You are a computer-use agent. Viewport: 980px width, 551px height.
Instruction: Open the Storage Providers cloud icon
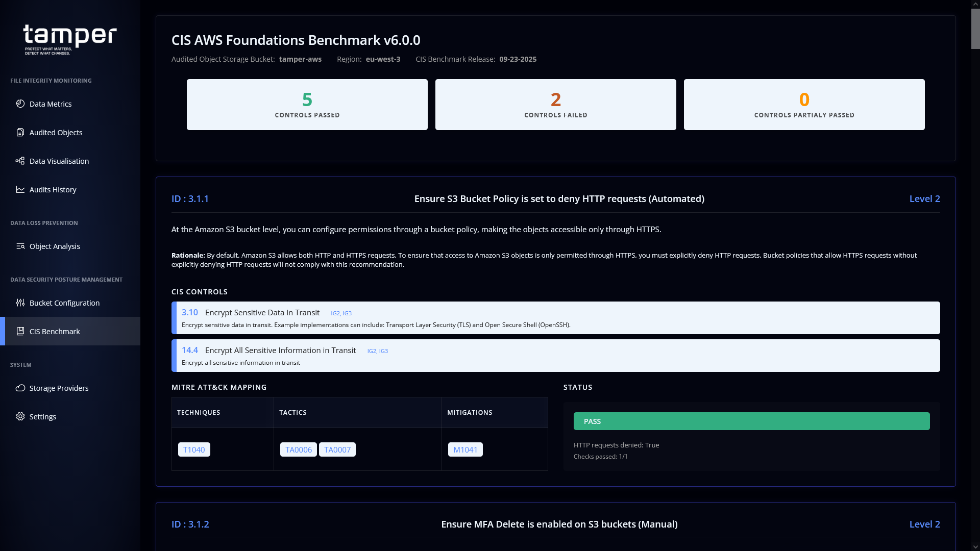[x=20, y=388]
